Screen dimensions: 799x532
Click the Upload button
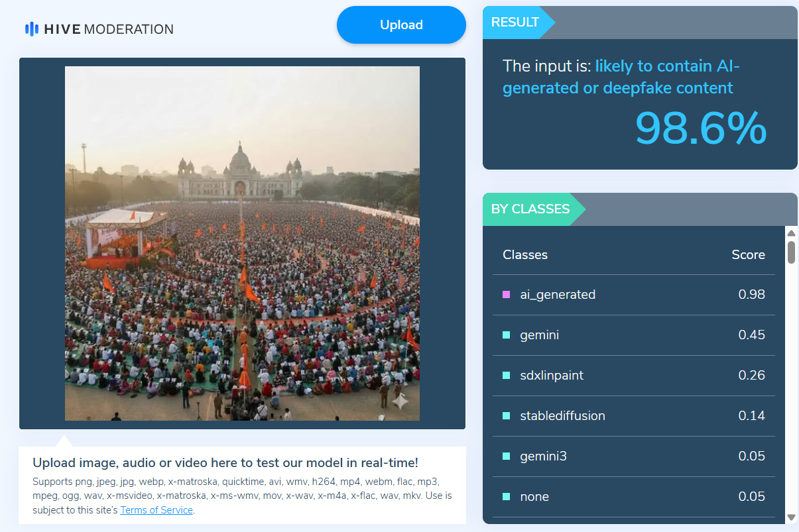point(401,25)
